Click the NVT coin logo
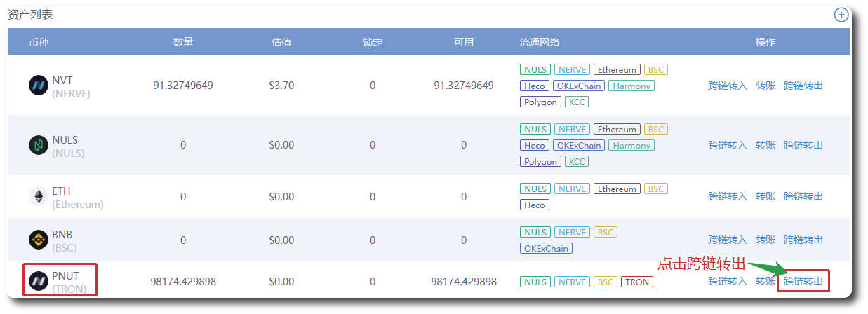The height and width of the screenshot is (314, 868). (x=38, y=86)
